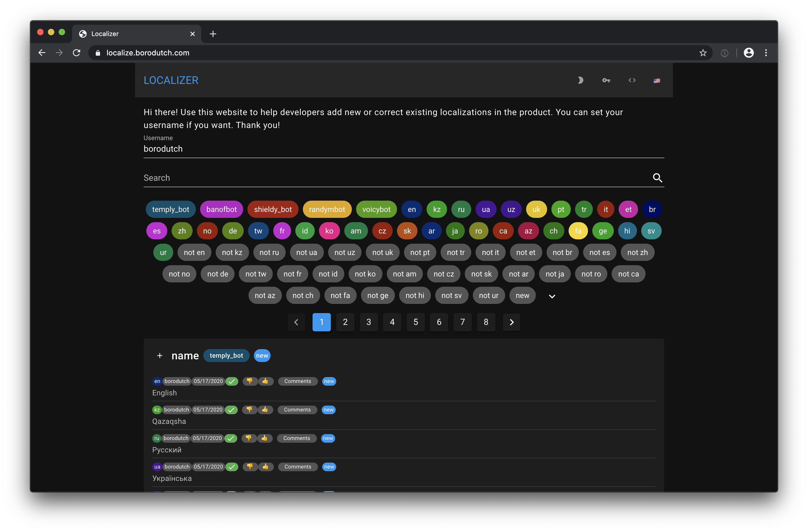Open Comments for Українська entry
Viewport: 808px width, 532px height.
pos(298,467)
